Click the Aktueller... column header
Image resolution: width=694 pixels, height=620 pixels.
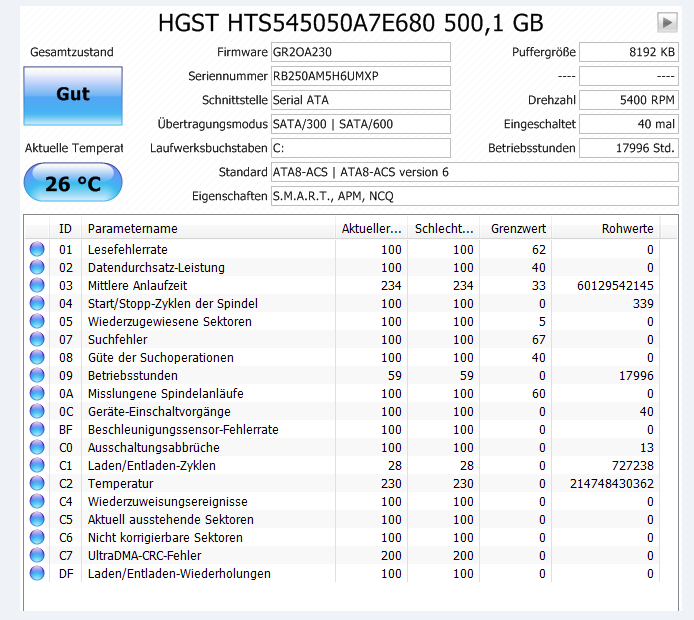pos(371,229)
